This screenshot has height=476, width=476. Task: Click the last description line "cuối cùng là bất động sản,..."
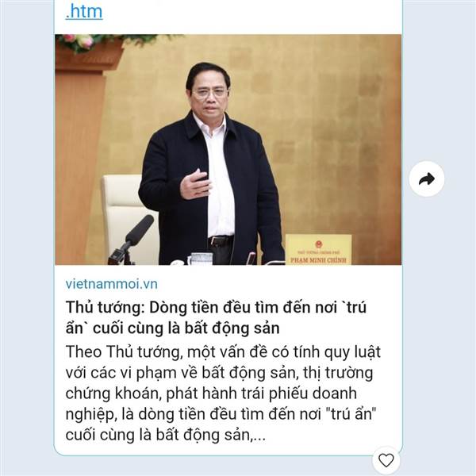pyautogui.click(x=166, y=435)
